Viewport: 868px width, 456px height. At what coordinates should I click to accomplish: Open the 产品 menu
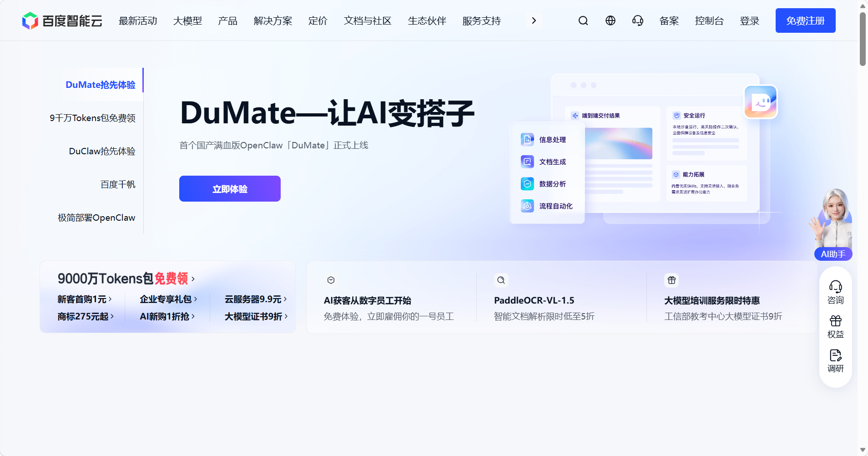tap(227, 21)
